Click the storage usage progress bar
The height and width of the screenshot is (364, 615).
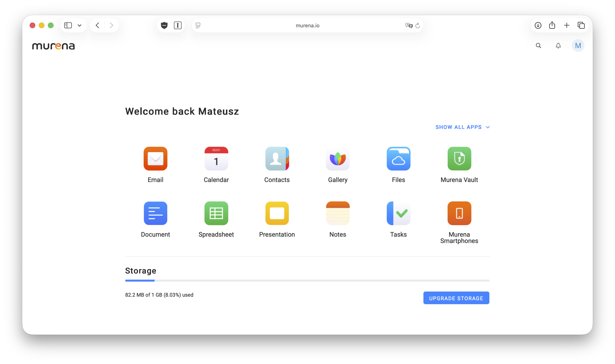(x=307, y=280)
